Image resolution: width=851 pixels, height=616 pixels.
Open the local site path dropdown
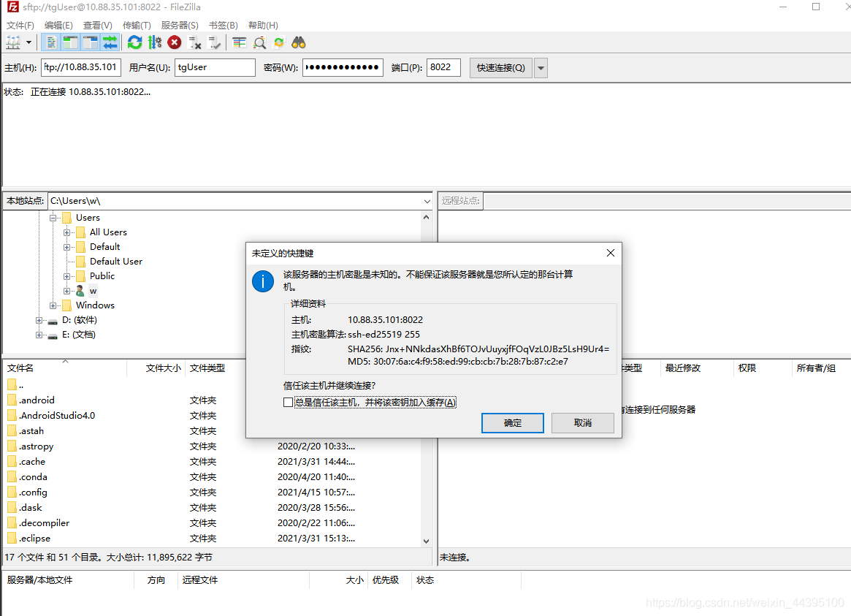click(x=427, y=202)
